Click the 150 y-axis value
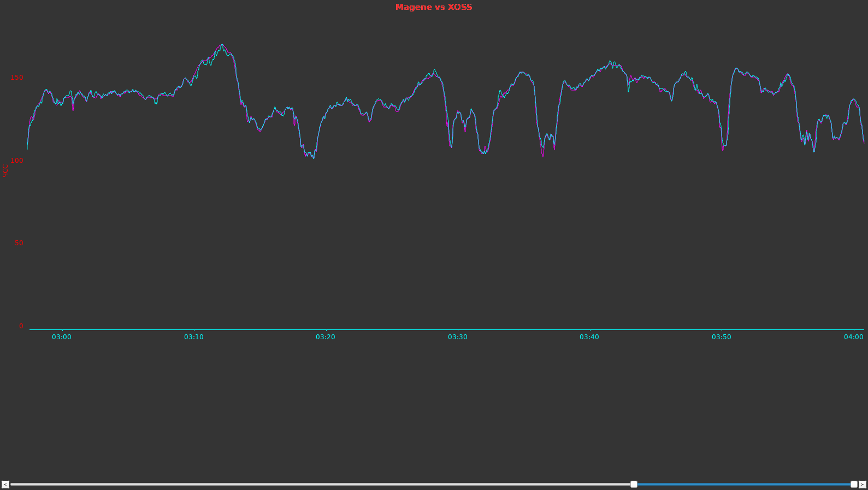868x490 pixels. (x=17, y=78)
